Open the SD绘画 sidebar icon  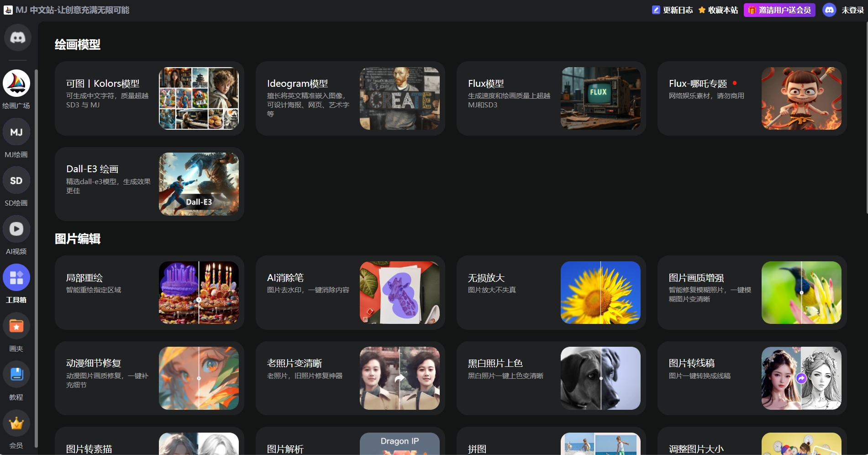click(16, 180)
